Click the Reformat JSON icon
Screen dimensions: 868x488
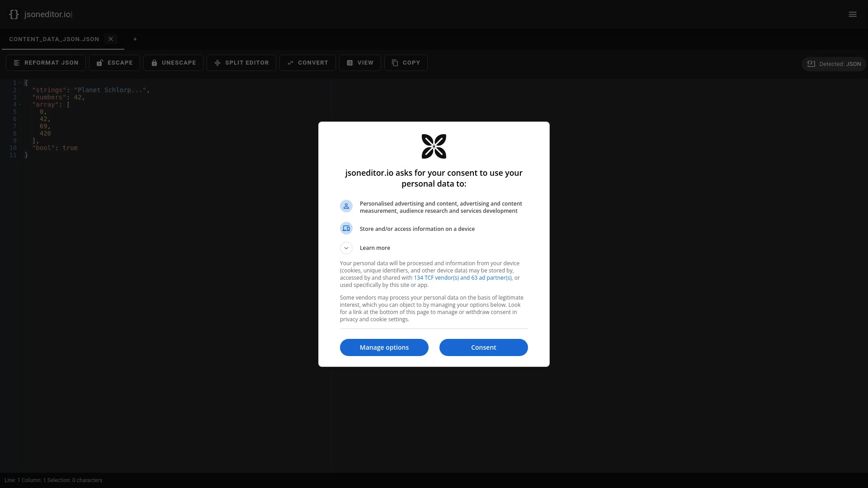pos(16,62)
